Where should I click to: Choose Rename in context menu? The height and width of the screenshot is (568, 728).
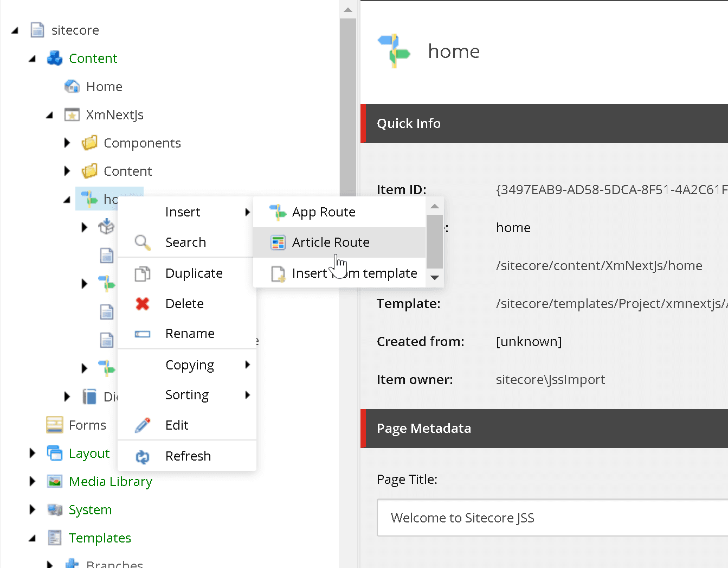pyautogui.click(x=187, y=334)
